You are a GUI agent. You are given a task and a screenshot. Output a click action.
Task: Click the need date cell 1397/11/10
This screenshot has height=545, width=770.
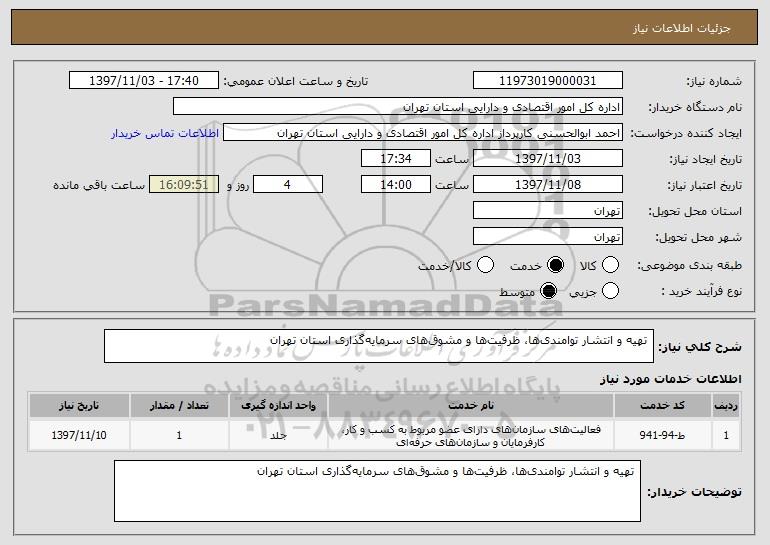tap(79, 435)
